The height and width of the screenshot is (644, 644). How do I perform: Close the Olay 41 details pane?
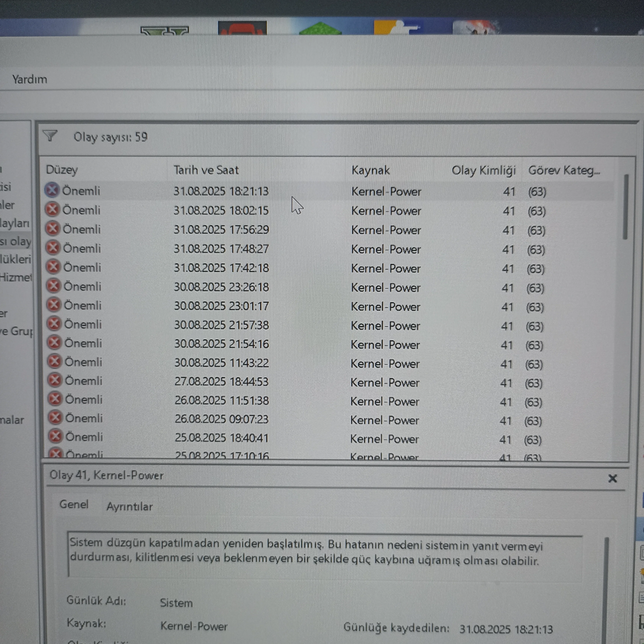point(612,478)
